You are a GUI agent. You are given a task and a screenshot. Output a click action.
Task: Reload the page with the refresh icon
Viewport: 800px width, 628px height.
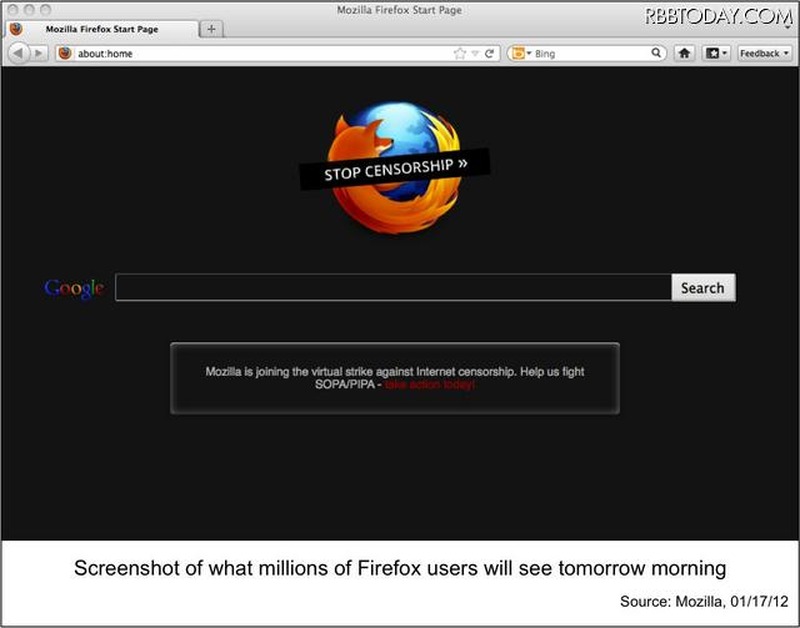pyautogui.click(x=490, y=53)
